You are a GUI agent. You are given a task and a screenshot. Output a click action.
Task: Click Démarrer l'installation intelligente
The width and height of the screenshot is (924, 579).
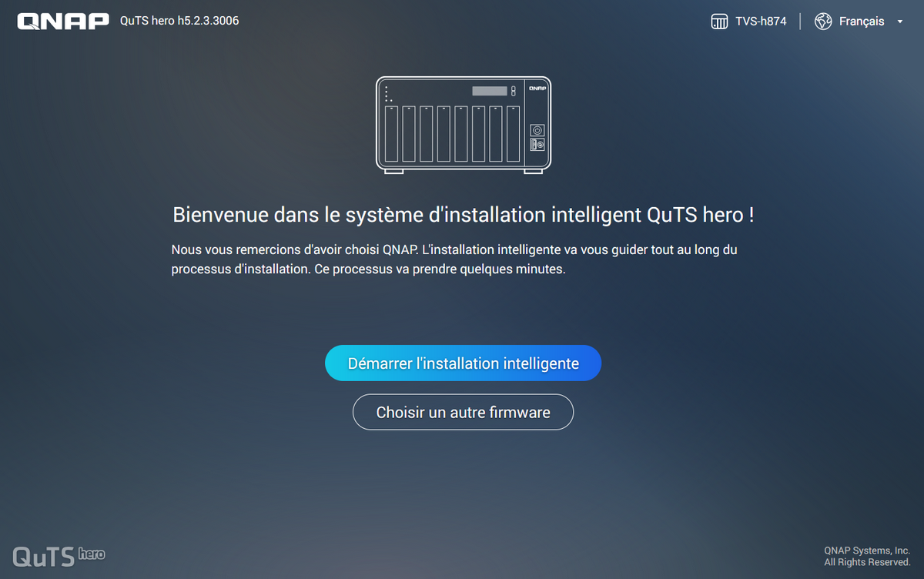point(463,363)
